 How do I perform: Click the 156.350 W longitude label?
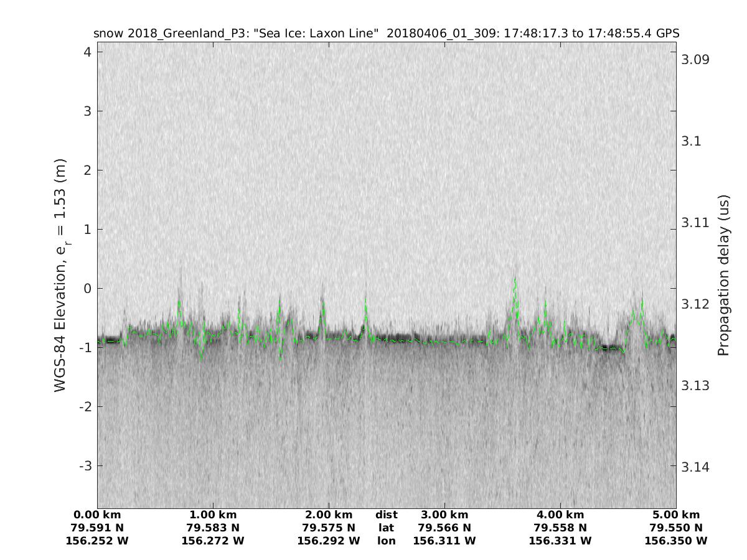[676, 541]
